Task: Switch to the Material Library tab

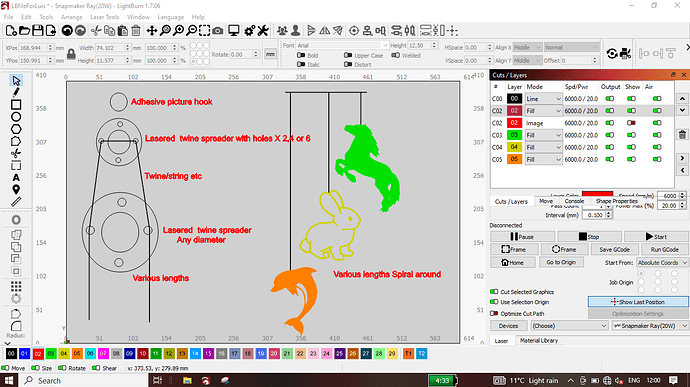Action: tap(539, 340)
